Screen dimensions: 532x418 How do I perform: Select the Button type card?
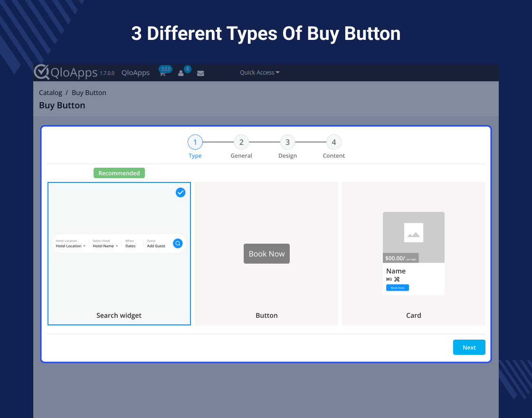coord(266,254)
